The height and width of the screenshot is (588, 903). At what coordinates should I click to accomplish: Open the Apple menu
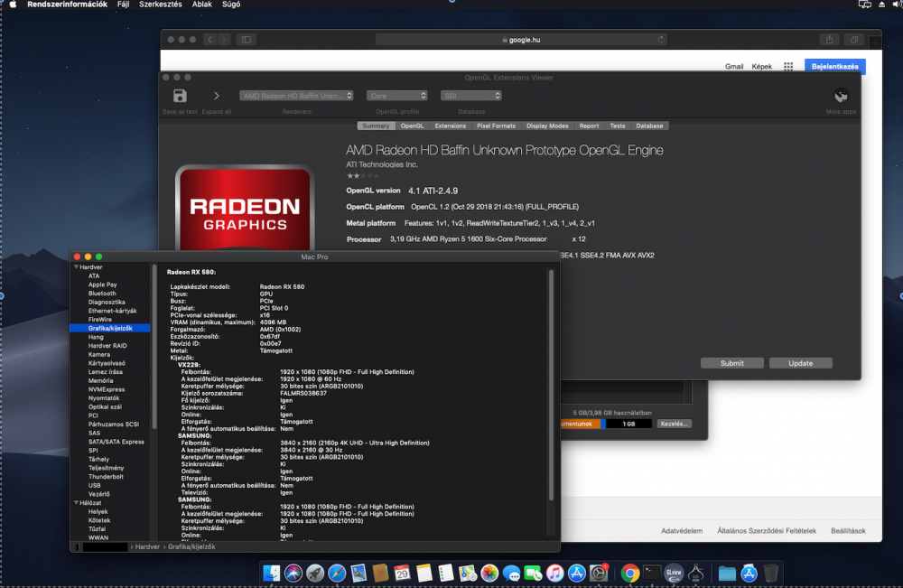pyautogui.click(x=14, y=5)
